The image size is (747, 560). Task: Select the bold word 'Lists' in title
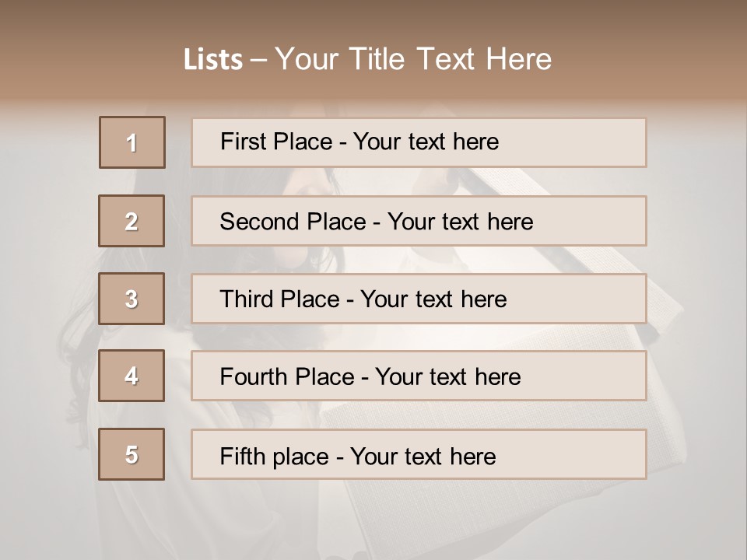(x=213, y=60)
